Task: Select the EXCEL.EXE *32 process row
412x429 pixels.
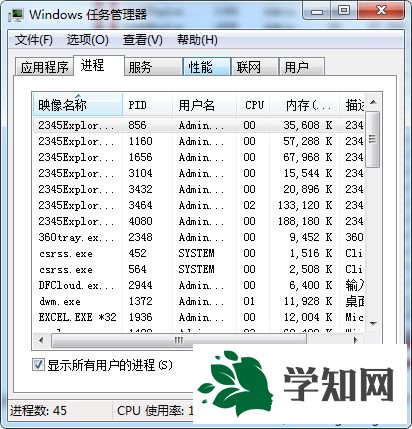Action: (x=199, y=317)
